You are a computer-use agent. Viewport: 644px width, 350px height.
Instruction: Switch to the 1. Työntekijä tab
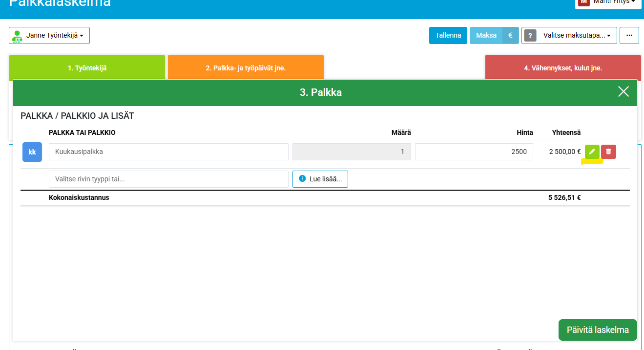(x=87, y=68)
